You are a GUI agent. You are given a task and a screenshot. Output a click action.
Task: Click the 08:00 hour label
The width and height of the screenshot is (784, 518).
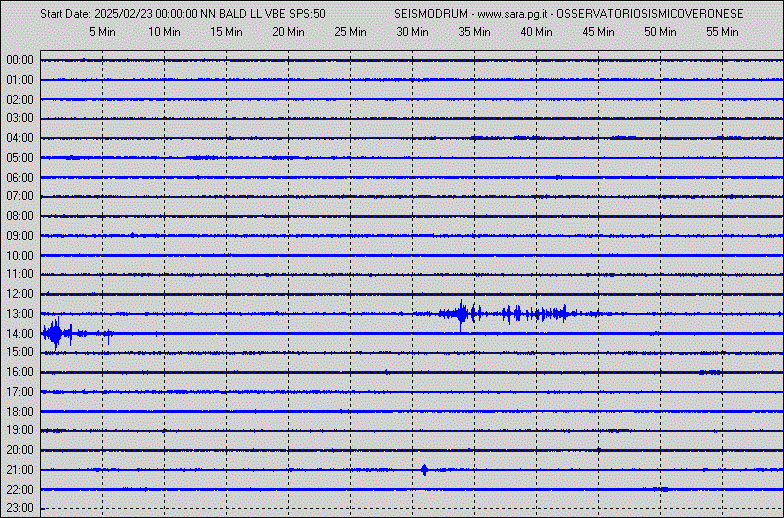[x=20, y=216]
